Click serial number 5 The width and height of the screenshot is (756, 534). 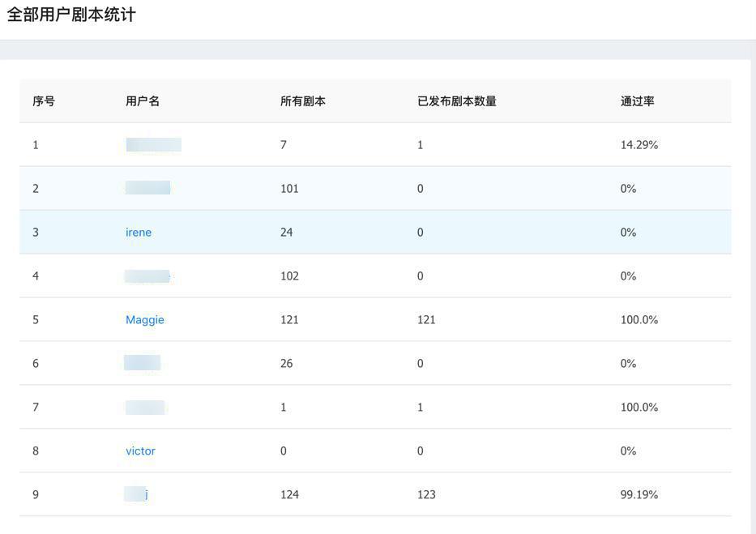coord(36,320)
